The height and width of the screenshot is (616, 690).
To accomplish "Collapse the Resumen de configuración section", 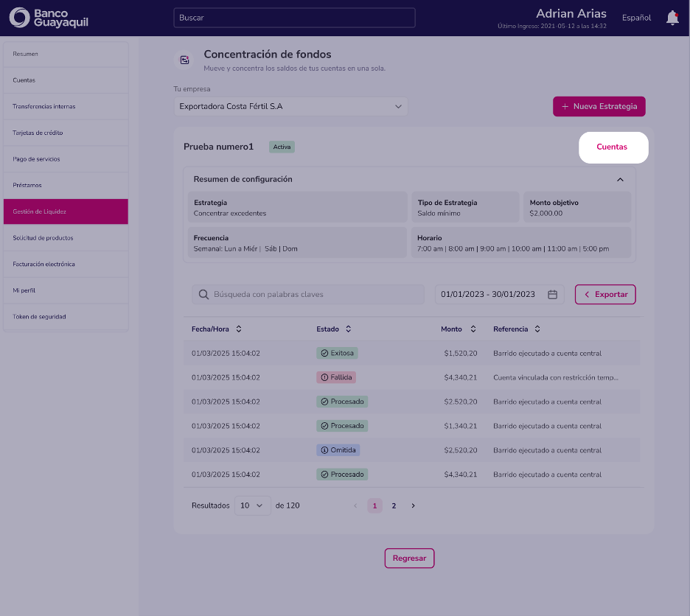I will pos(620,180).
